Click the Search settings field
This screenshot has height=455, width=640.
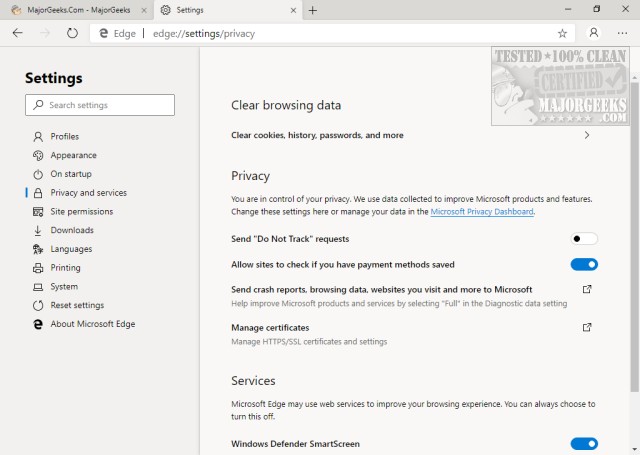coord(100,105)
